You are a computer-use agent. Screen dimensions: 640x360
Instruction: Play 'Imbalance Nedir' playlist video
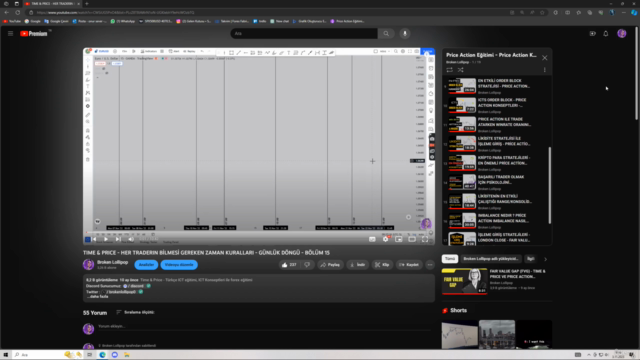coord(496,220)
